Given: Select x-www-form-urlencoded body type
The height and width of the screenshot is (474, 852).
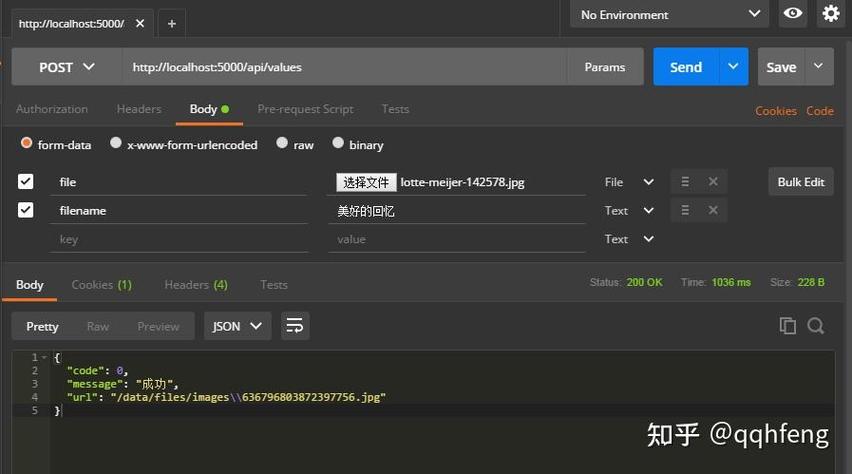Looking at the screenshot, I should click(x=115, y=143).
